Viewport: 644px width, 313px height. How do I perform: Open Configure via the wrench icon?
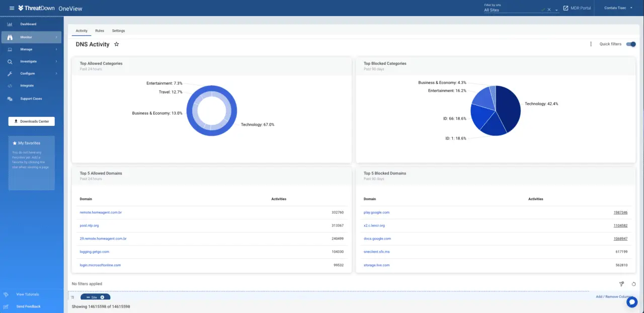(9, 73)
